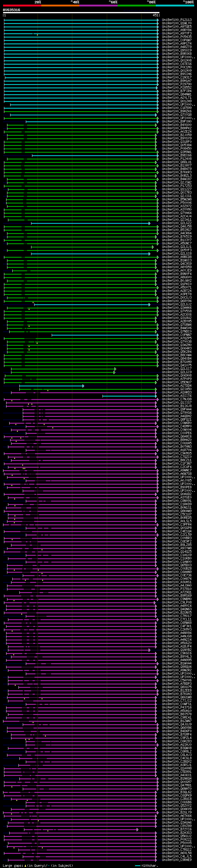Select hit label UniRef100_Q0AUD2
The height and width of the screenshot is (868, 197).
click(x=177, y=494)
